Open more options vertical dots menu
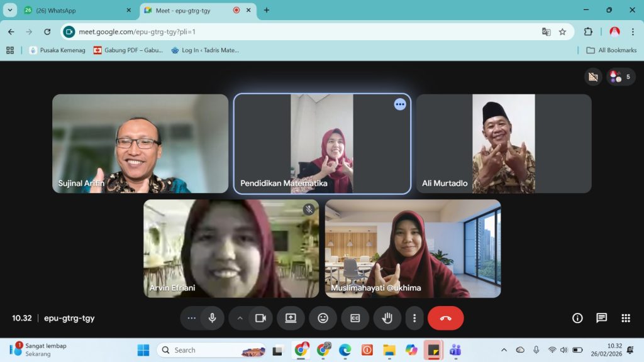 pos(414,318)
